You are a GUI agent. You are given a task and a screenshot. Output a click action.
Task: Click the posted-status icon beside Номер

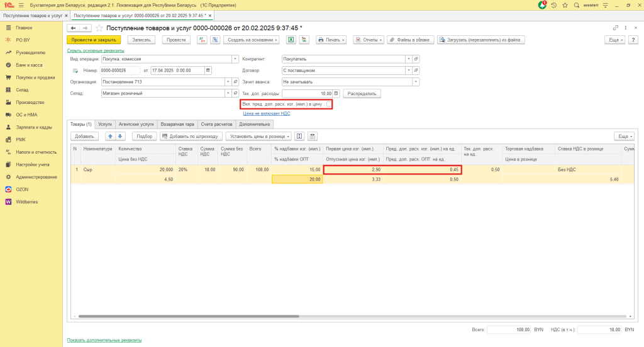click(x=75, y=71)
